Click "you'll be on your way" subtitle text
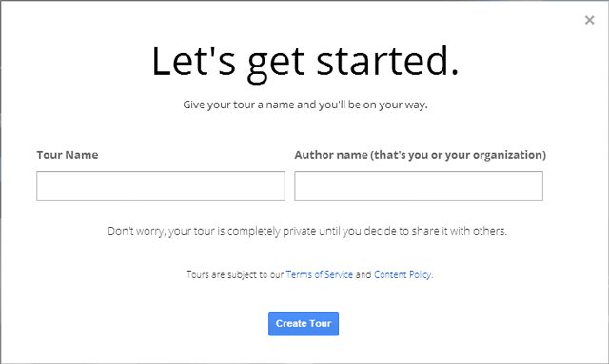The image size is (609, 364). 373,105
